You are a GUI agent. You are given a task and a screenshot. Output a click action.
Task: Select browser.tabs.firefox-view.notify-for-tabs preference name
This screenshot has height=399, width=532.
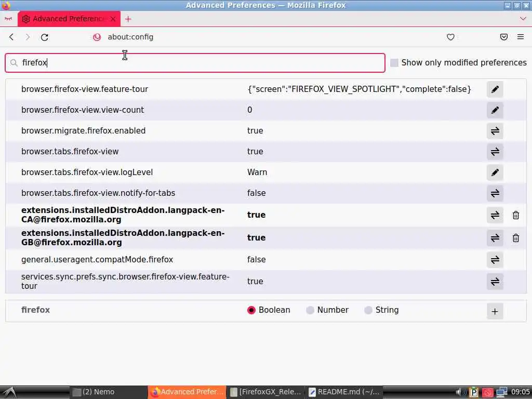point(98,193)
